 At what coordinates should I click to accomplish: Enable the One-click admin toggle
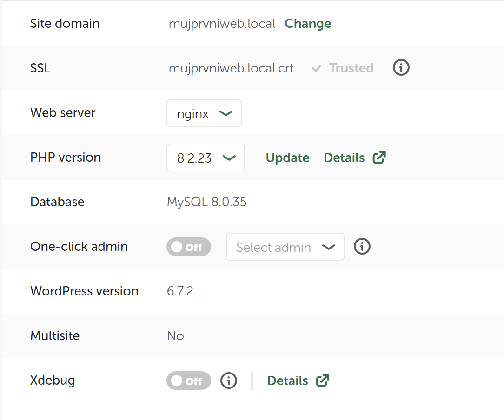tap(188, 247)
